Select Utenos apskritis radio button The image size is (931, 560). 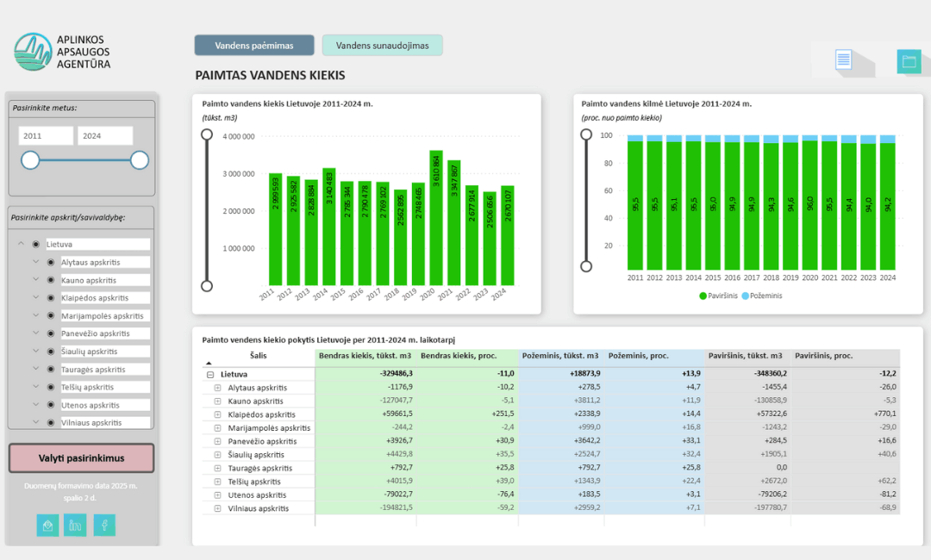pyautogui.click(x=50, y=405)
